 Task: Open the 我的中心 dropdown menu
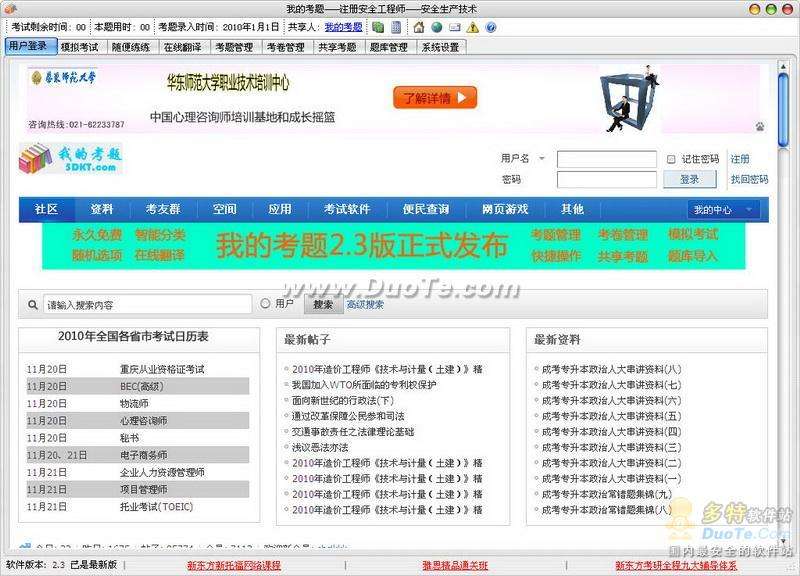pyautogui.click(x=724, y=210)
